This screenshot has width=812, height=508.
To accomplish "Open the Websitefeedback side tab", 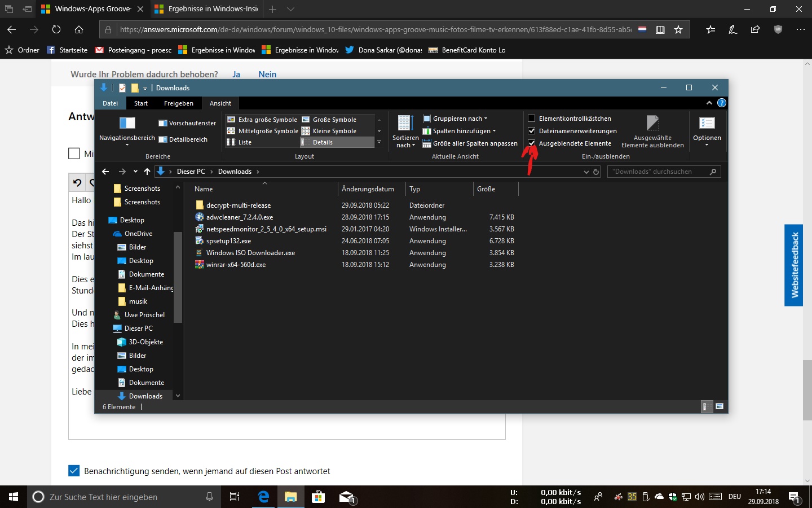I will click(794, 265).
